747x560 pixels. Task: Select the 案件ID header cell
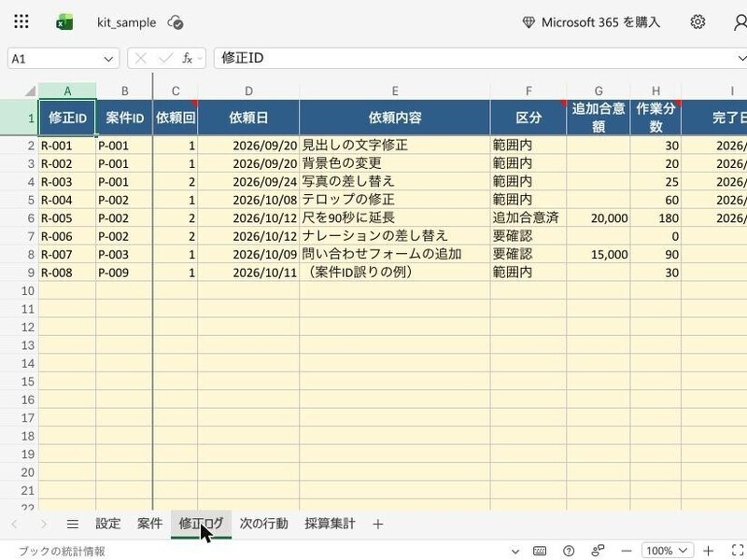click(124, 118)
